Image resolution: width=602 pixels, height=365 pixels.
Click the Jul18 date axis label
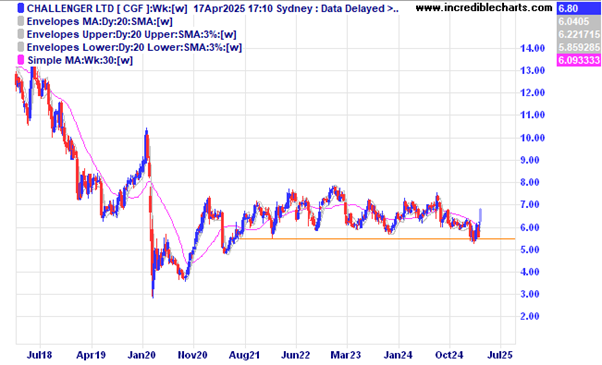(40, 355)
